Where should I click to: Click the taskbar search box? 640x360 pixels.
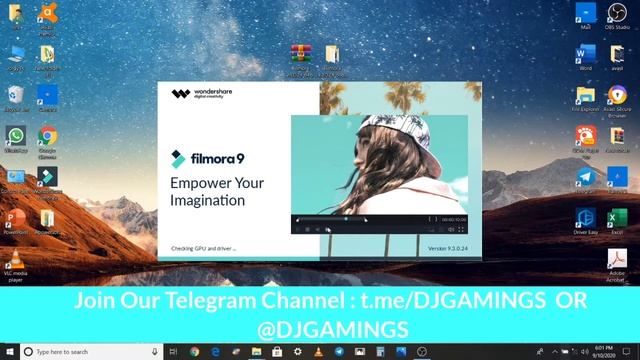click(x=91, y=351)
